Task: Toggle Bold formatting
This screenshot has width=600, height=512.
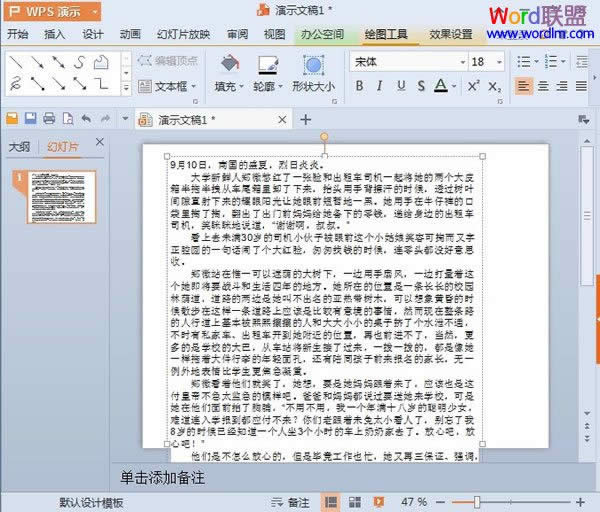Action: click(x=359, y=86)
